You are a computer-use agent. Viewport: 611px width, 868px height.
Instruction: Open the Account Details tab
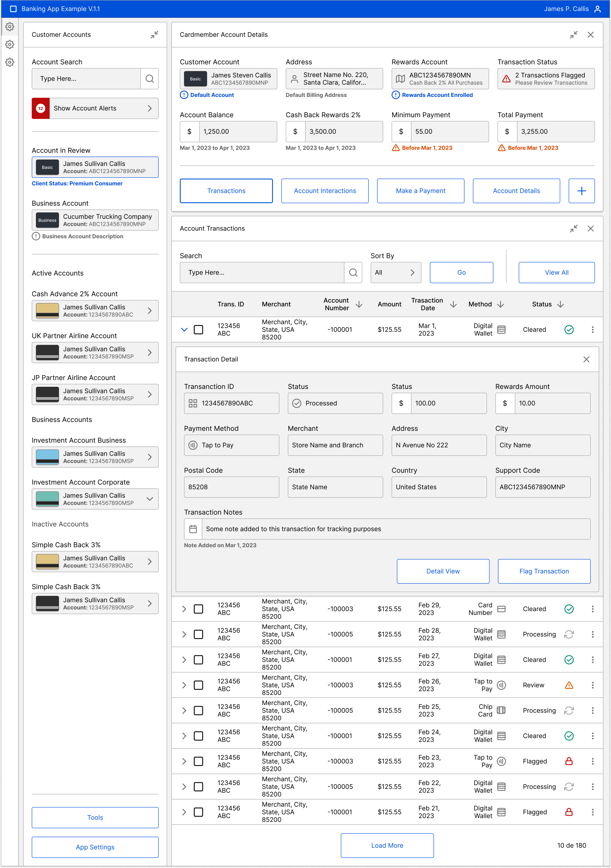pyautogui.click(x=516, y=191)
